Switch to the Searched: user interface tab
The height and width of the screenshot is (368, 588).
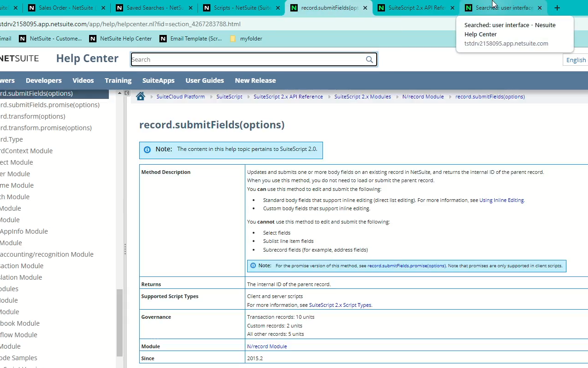(503, 8)
